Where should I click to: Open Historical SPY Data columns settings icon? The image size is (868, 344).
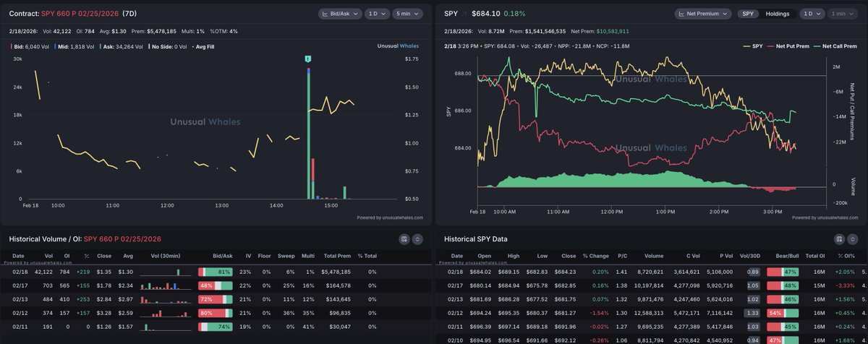(841, 238)
